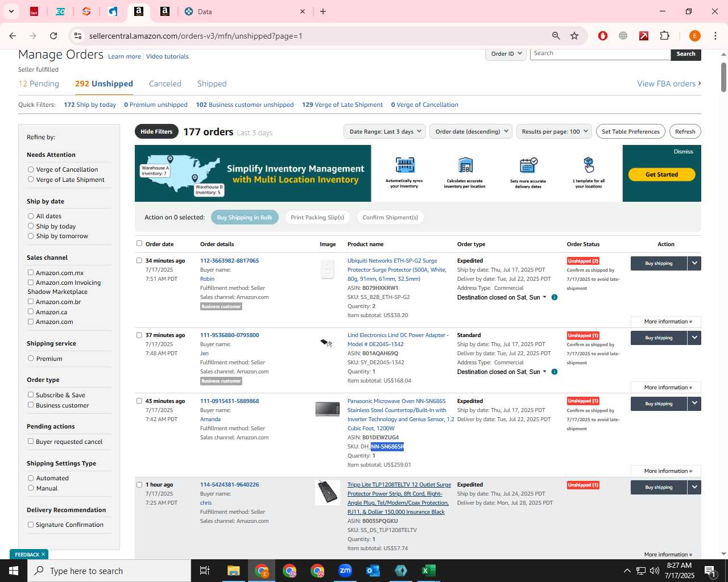The width and height of the screenshot is (728, 582).
Task: Open the volume icon in system tray
Action: (x=655, y=571)
